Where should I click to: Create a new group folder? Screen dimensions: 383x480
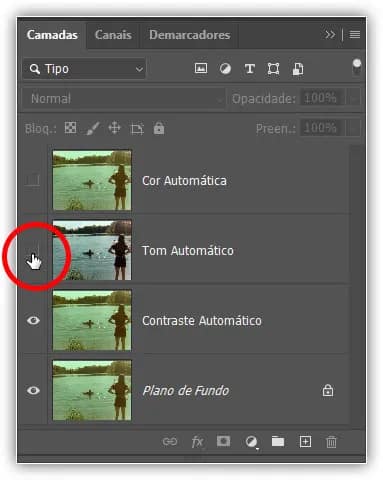pyautogui.click(x=277, y=442)
